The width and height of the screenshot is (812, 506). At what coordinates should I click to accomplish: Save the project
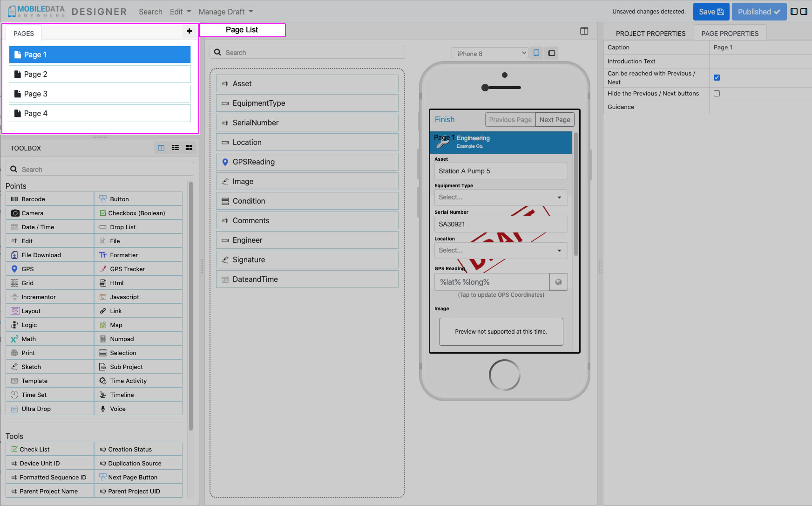pos(711,12)
